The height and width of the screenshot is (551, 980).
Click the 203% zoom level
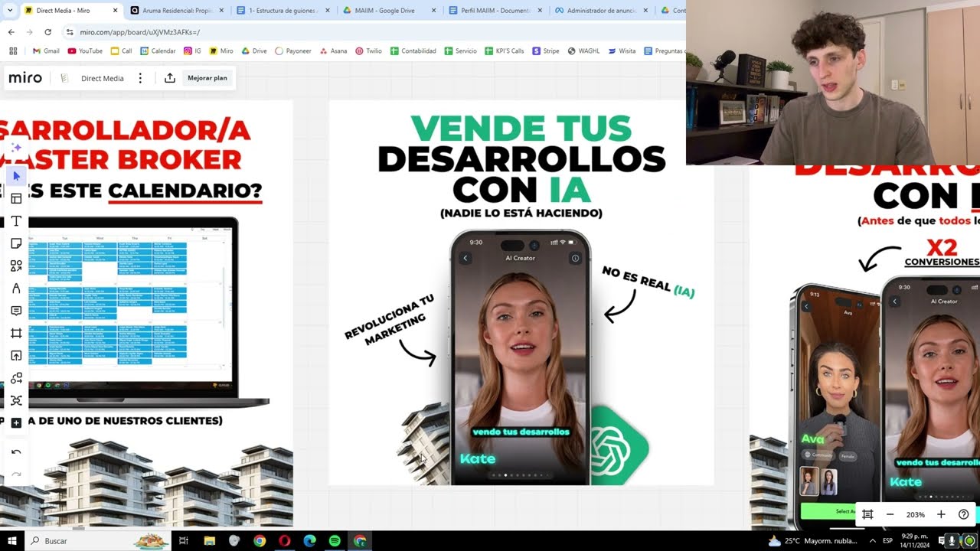tap(916, 514)
